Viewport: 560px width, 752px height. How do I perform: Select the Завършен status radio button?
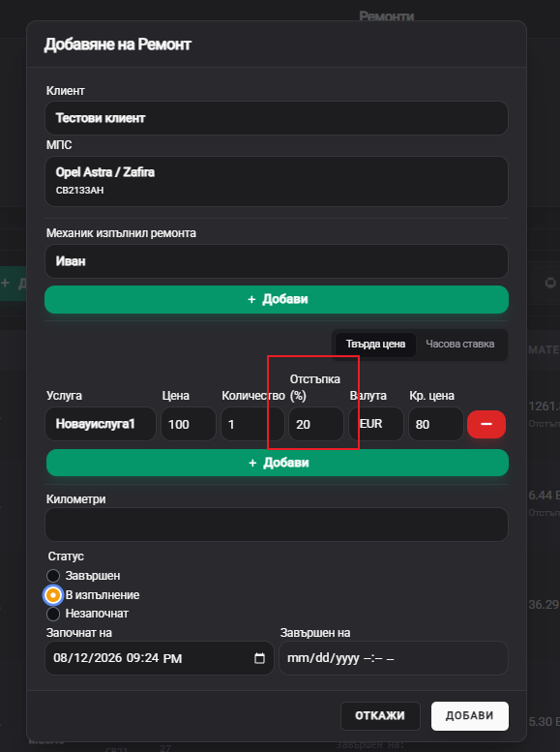pos(53,576)
